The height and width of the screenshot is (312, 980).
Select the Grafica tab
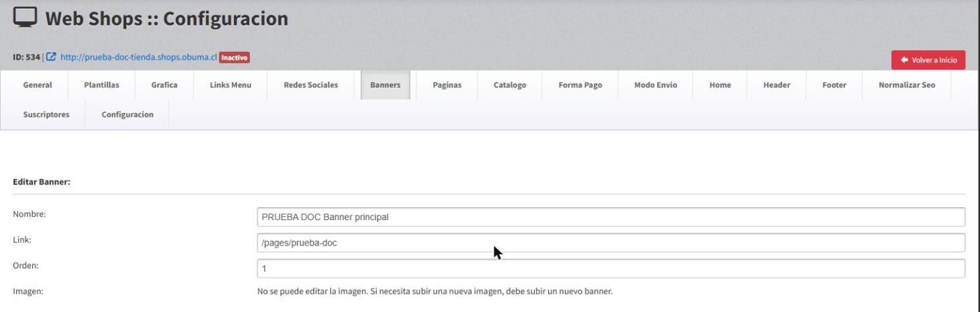point(165,85)
